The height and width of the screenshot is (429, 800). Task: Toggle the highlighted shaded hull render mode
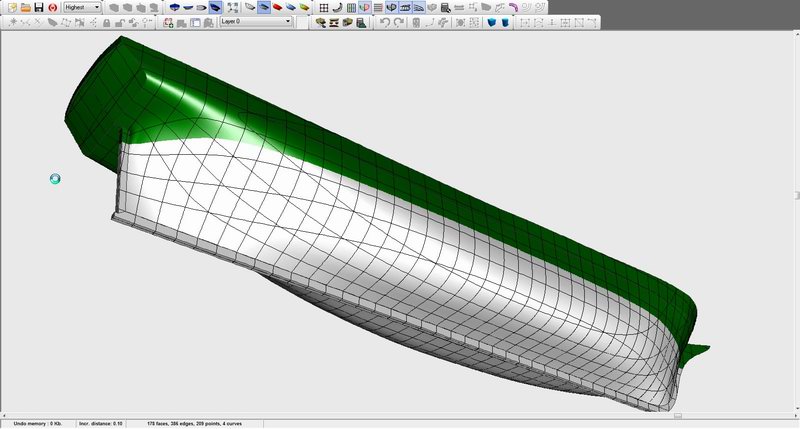click(x=264, y=7)
